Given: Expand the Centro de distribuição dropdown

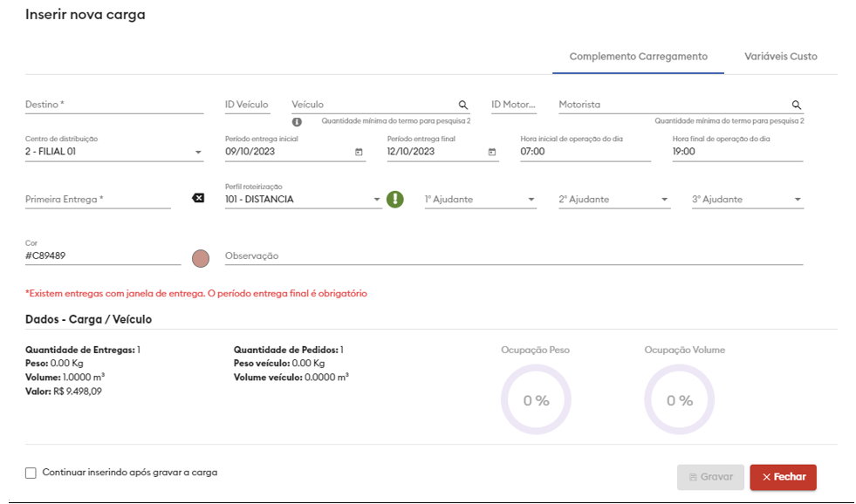Looking at the screenshot, I should (x=198, y=153).
